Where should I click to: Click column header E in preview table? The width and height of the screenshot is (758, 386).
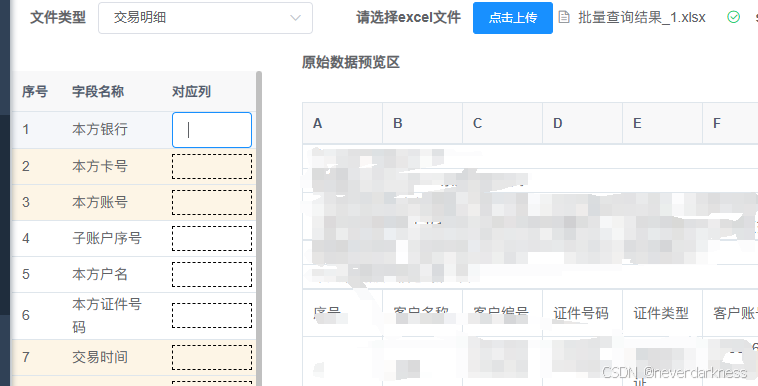(x=662, y=123)
